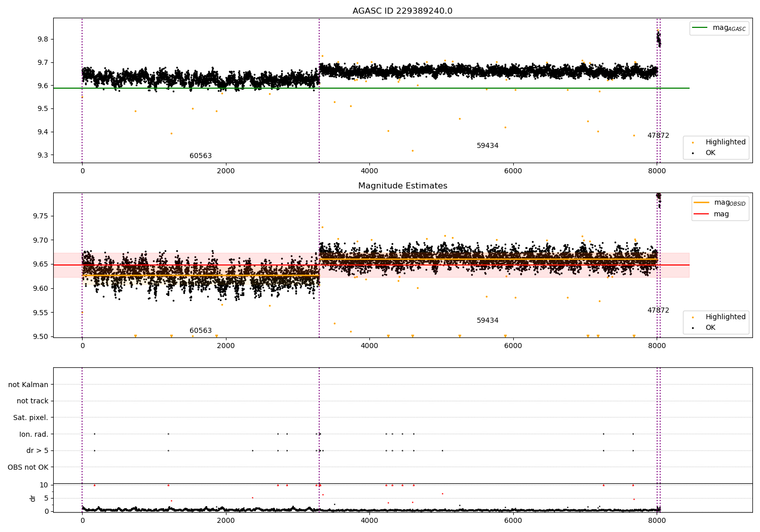Click the 6000 x-tick under the top plot
The image size is (760, 532).
513,171
